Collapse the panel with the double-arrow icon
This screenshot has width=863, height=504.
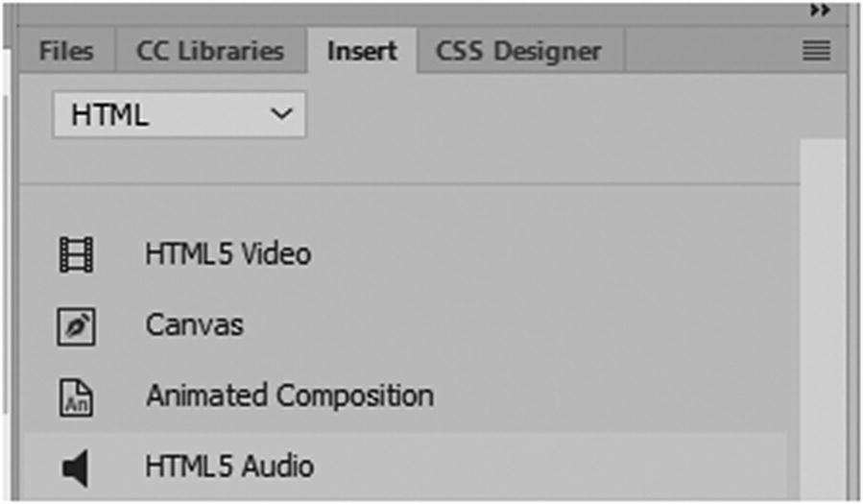819,11
